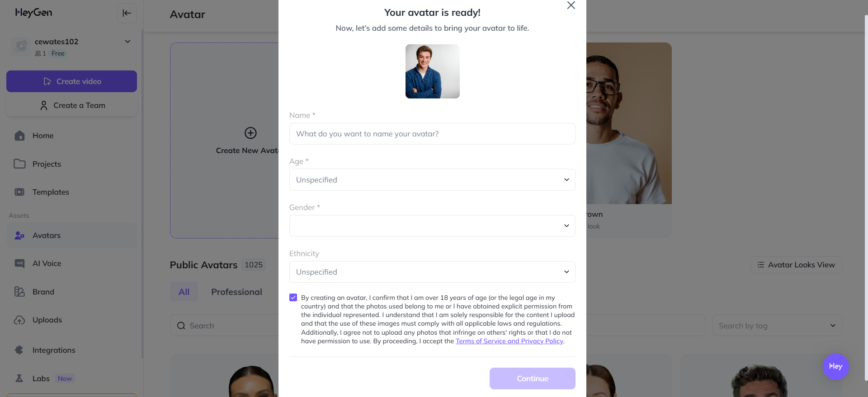Collapse the sidebar with the arrow icon

pos(127,13)
